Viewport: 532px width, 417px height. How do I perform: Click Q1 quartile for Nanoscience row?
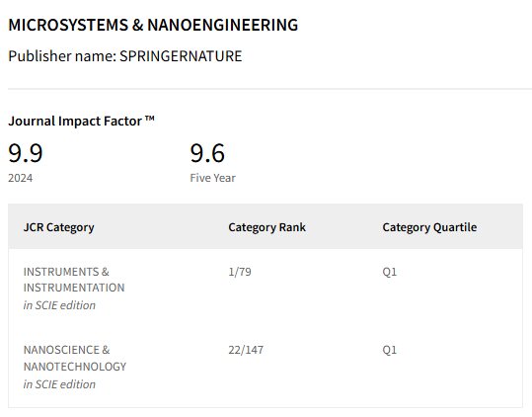(390, 350)
